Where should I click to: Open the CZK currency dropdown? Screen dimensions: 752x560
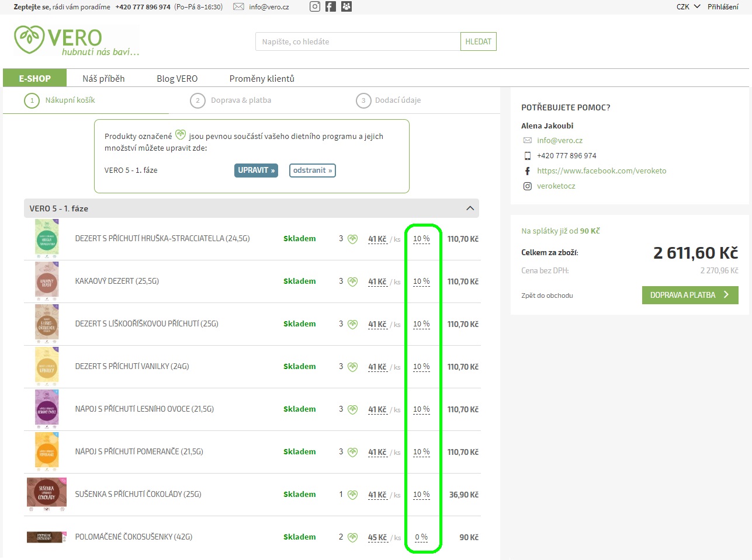pos(688,7)
